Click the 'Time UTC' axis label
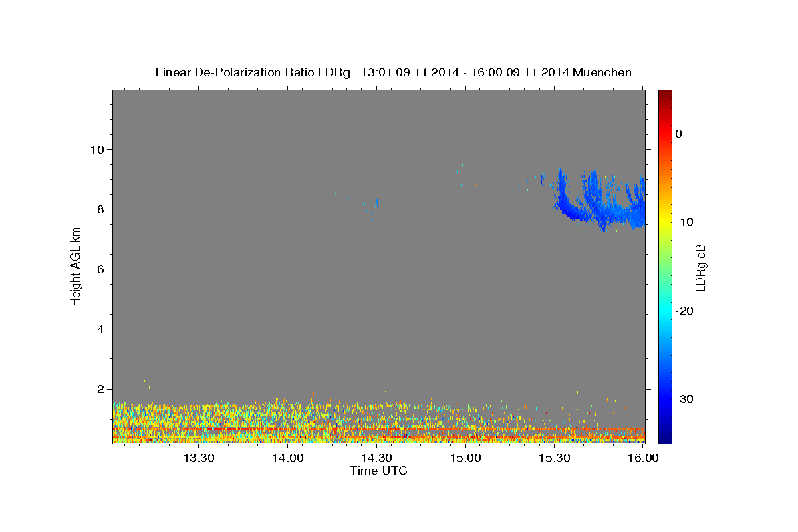Image resolution: width=798 pixels, height=532 pixels. (378, 471)
